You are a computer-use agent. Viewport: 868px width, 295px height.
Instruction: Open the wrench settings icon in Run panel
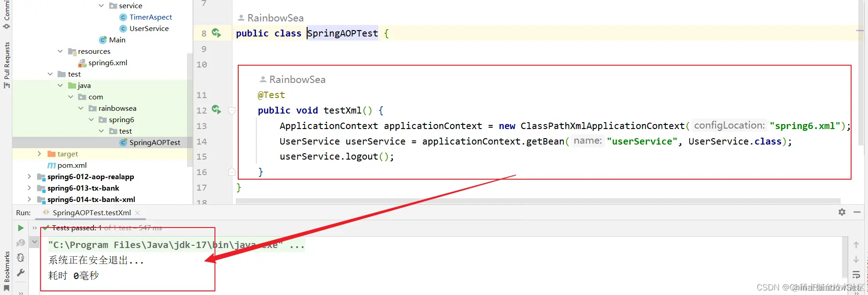click(x=21, y=273)
